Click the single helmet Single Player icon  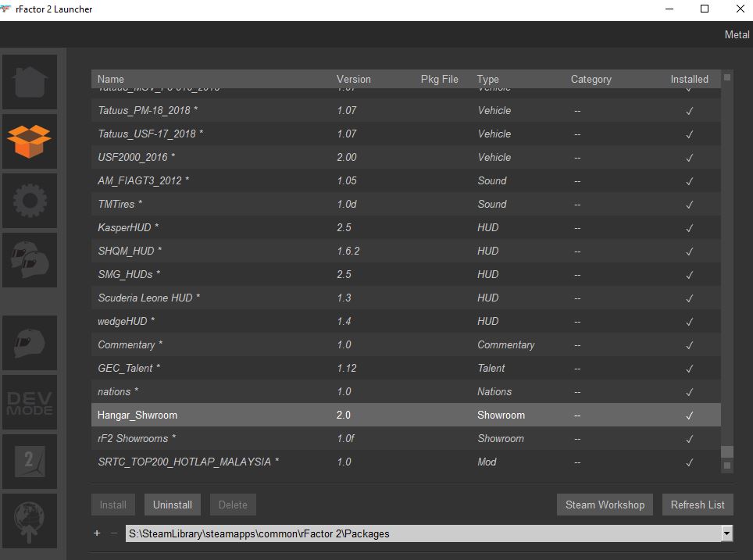coord(30,343)
